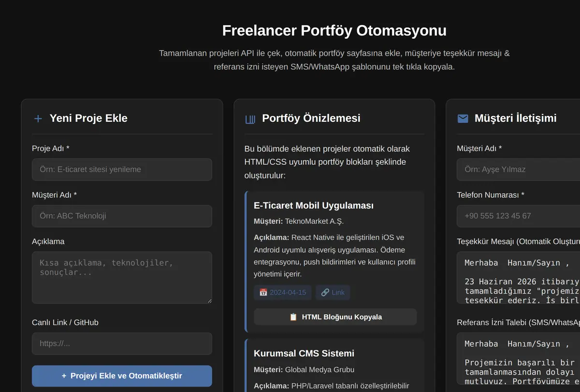Focus the Canlı Link / GitHub field
Screen dimensions: 580x392
pyautogui.click(x=122, y=344)
